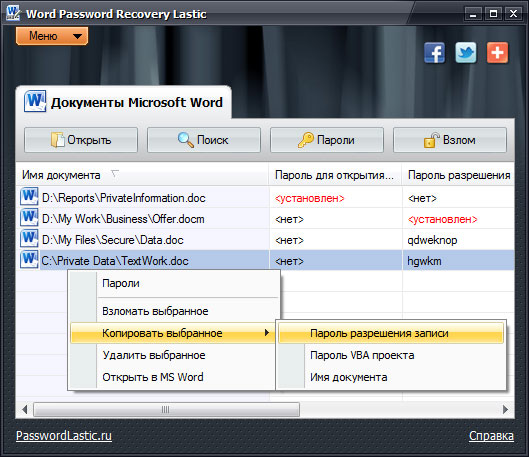Open the PasswordLastic.ru link
This screenshot has width=529, height=457.
coord(64,435)
